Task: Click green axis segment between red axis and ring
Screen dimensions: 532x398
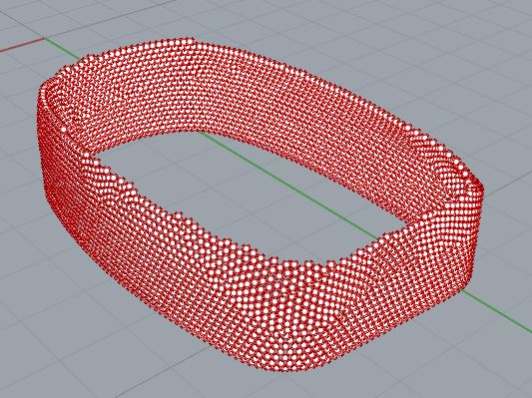Action: click(63, 50)
